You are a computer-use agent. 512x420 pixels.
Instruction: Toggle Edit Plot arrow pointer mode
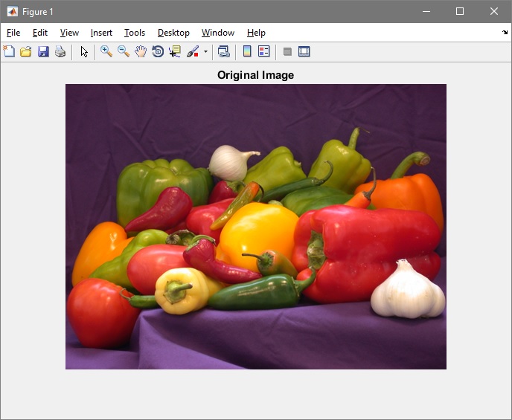(84, 51)
